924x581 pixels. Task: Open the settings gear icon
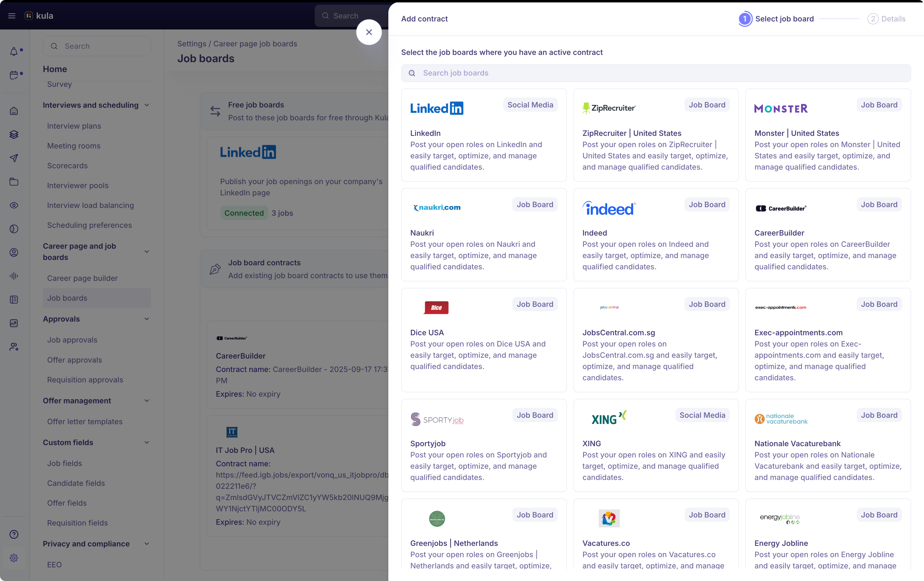(14, 558)
